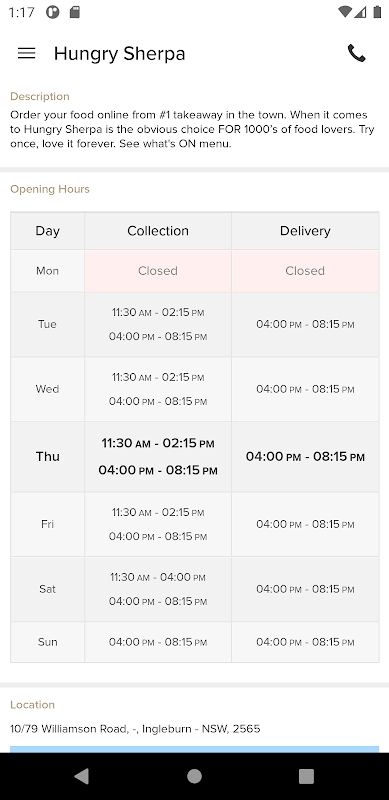Tap the SD card notification icon
Image resolution: width=389 pixels, height=800 pixels.
75,12
